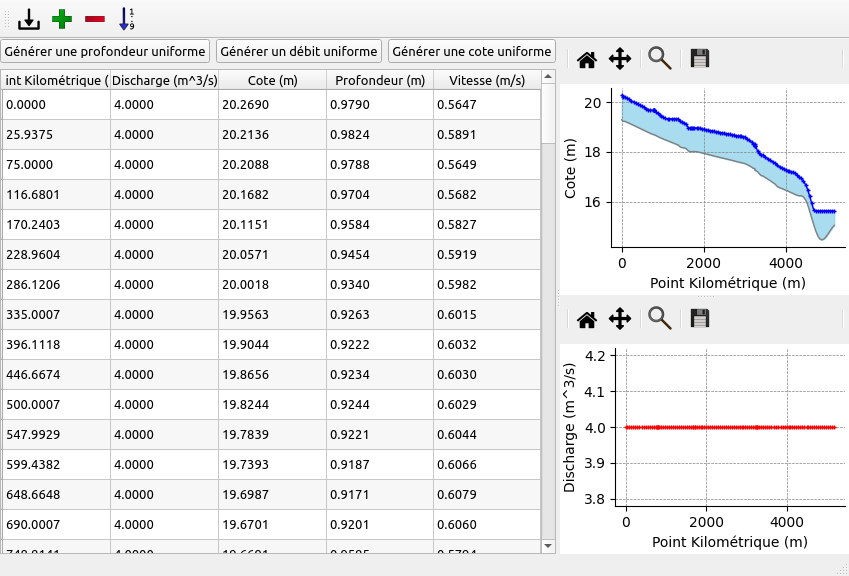The image size is (849, 576).
Task: Click the Vitesse (m/s) column header
Action: point(487,80)
